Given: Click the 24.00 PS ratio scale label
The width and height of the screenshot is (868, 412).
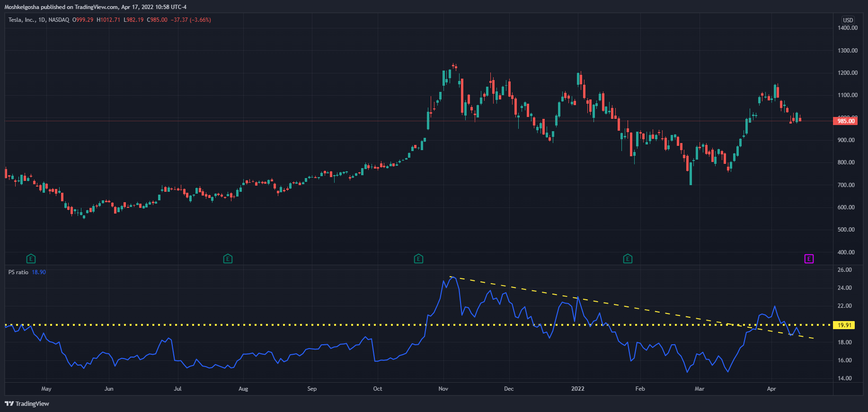Looking at the screenshot, I should coord(845,288).
